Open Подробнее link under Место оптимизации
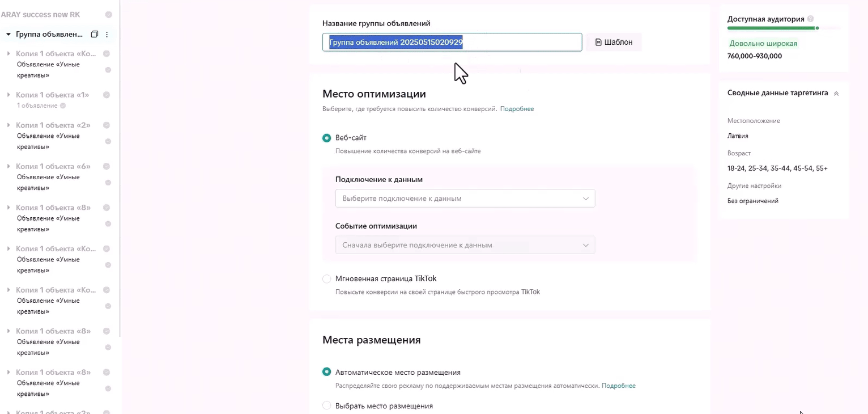 coord(517,109)
